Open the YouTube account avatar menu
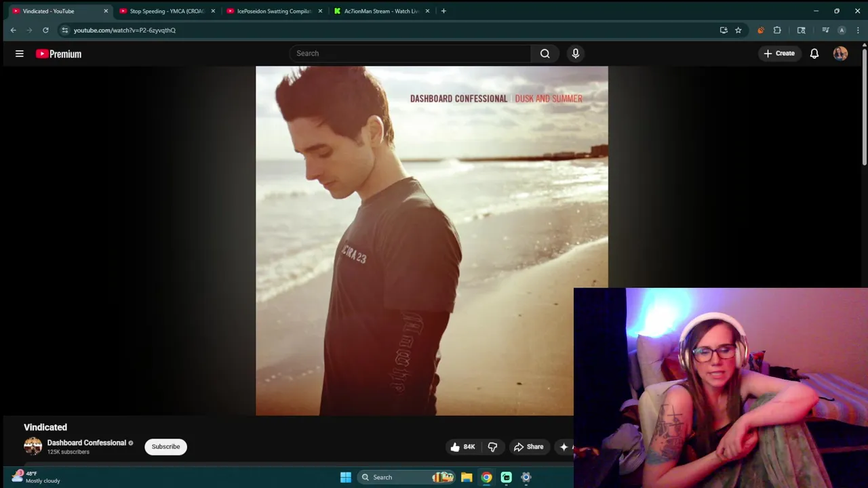This screenshot has width=868, height=488. (840, 54)
